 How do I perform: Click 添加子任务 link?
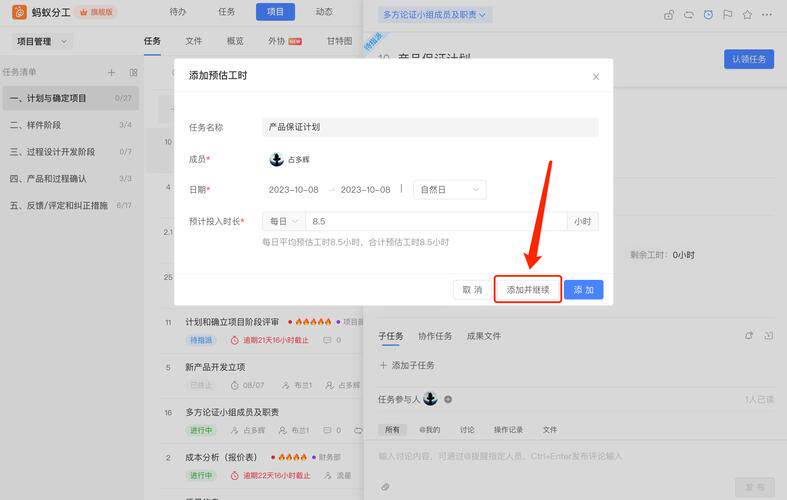tap(407, 365)
